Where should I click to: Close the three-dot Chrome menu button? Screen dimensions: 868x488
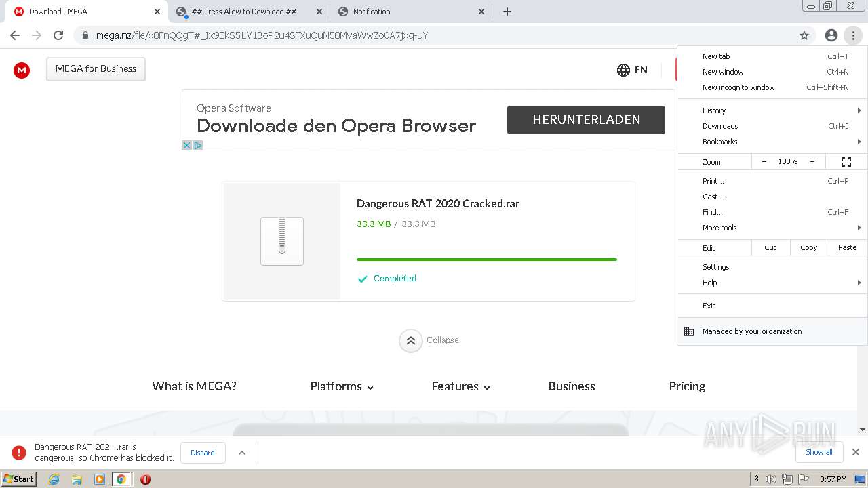click(853, 35)
